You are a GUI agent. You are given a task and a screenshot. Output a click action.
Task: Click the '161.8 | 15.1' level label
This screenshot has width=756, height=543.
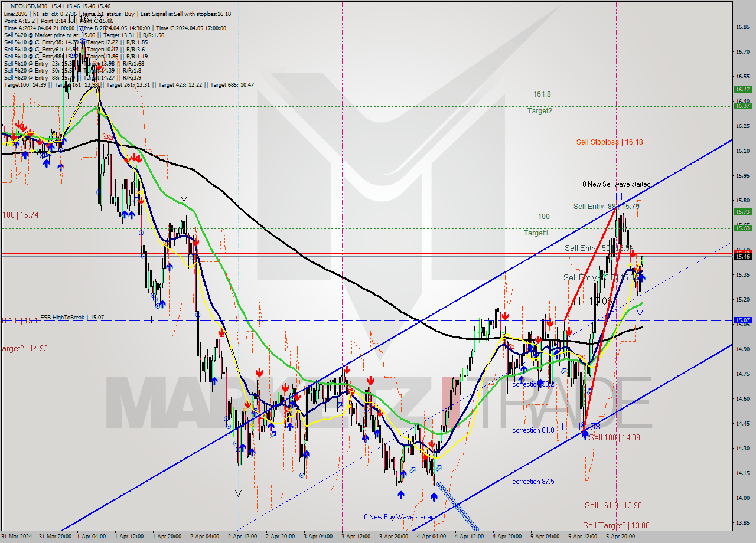pyautogui.click(x=18, y=320)
